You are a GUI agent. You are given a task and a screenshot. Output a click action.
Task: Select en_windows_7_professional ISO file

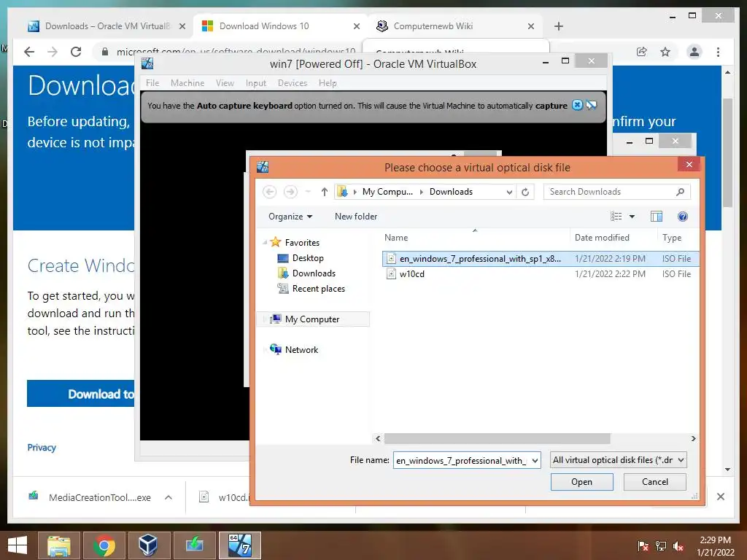[541, 259]
